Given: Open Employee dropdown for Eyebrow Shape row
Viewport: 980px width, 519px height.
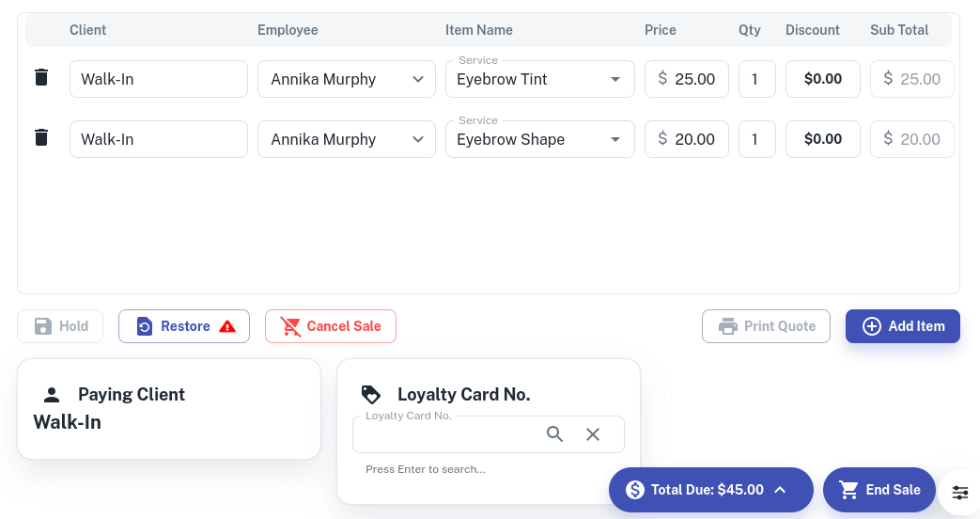Looking at the screenshot, I should pyautogui.click(x=418, y=139).
